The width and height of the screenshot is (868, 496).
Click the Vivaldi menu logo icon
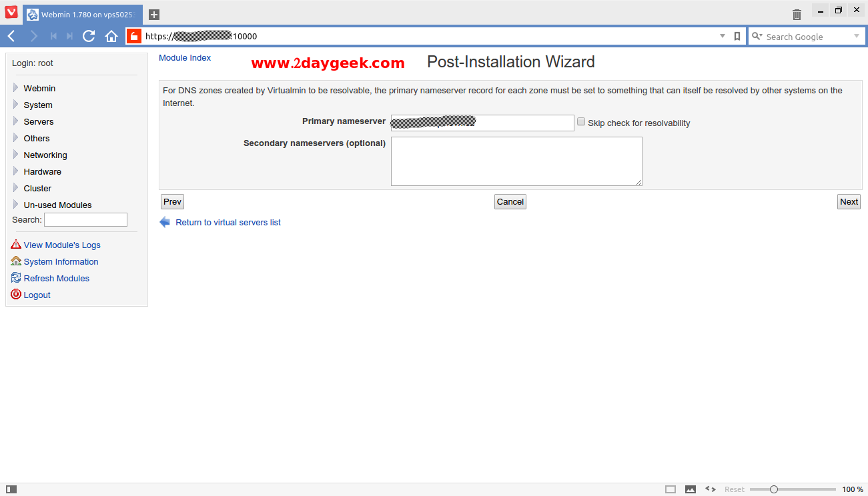click(11, 12)
